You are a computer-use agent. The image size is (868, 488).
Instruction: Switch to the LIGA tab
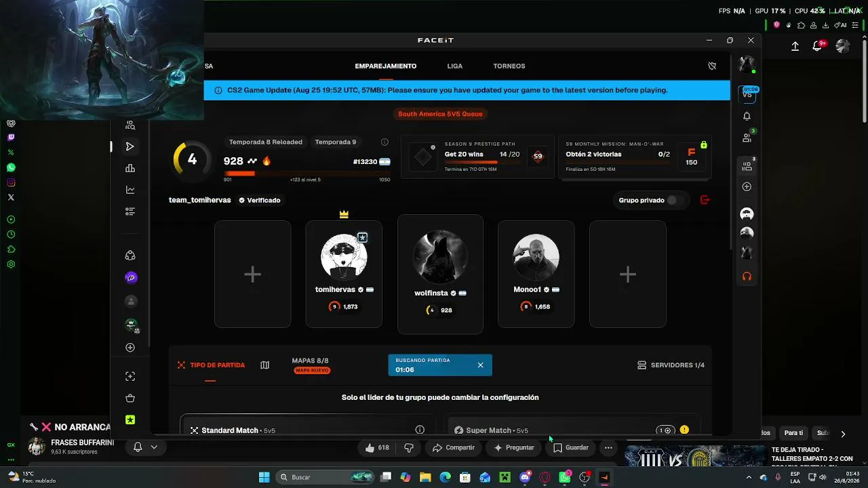point(455,66)
